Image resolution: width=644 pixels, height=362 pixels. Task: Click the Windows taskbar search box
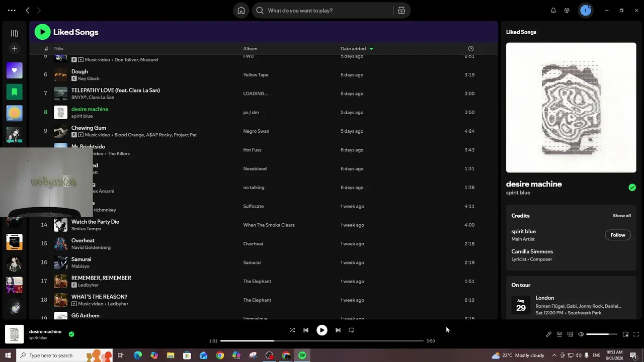(64, 355)
